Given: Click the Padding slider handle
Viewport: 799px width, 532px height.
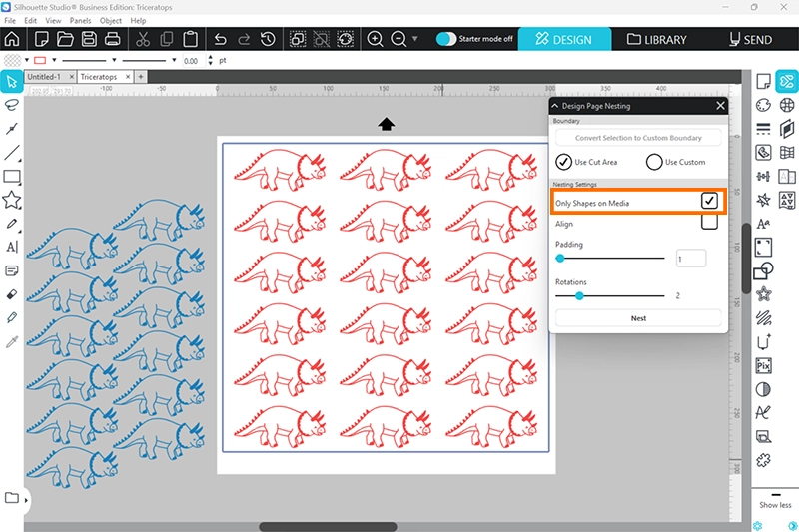Looking at the screenshot, I should tap(560, 259).
